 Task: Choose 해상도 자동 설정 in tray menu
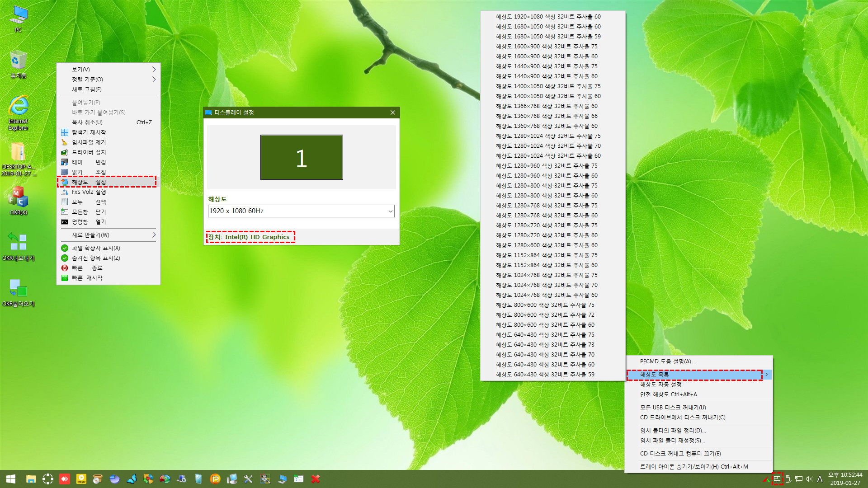pyautogui.click(x=698, y=385)
